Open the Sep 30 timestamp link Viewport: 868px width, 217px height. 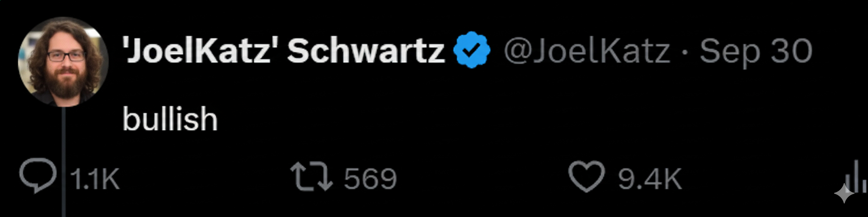756,51
